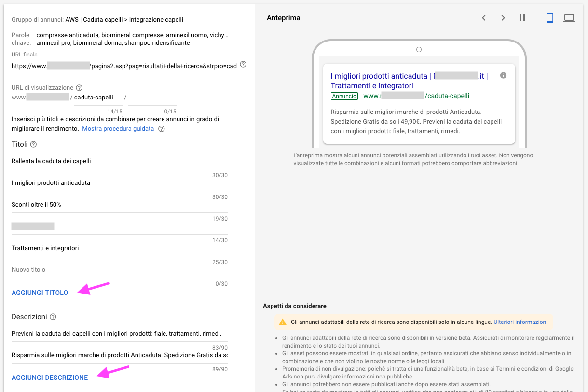This screenshot has width=588, height=392.
Task: Open help for Titoli section
Action: [33, 144]
